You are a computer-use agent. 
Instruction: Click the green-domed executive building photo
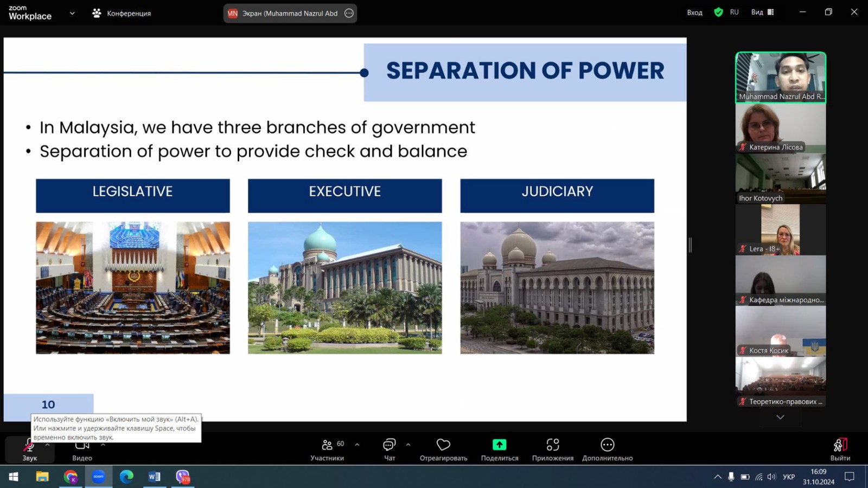pyautogui.click(x=345, y=287)
